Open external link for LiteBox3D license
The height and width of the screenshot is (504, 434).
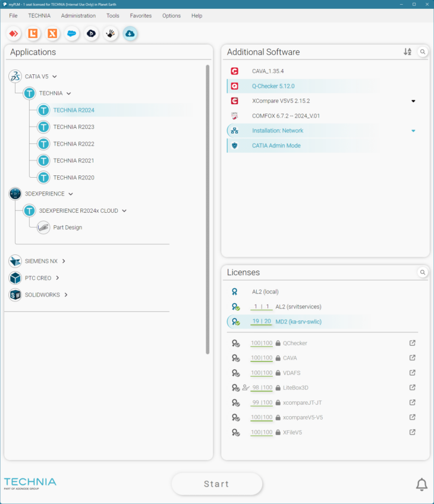point(413,388)
